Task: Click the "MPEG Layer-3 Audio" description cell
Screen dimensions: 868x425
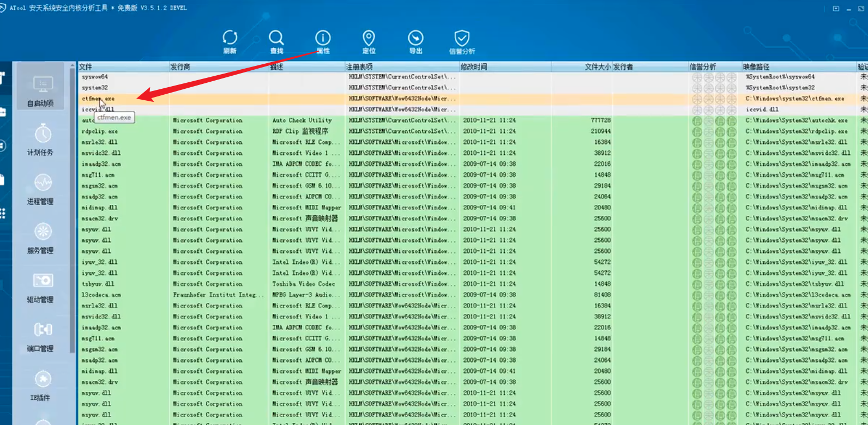Action: tap(306, 295)
